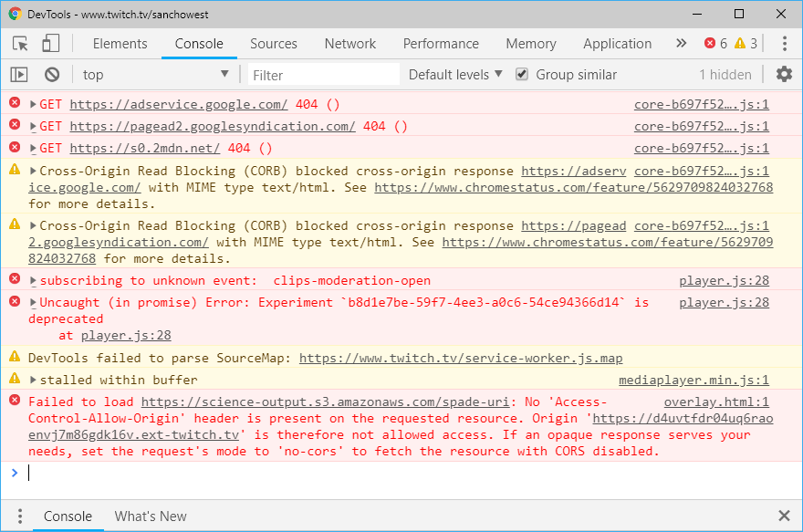This screenshot has height=532, width=803.
Task: Switch to the Sources tab
Action: (274, 44)
